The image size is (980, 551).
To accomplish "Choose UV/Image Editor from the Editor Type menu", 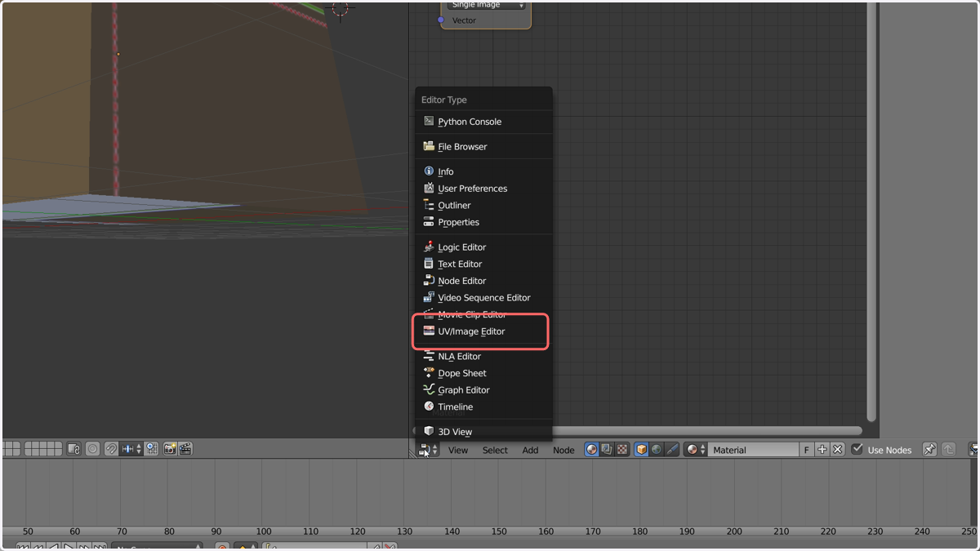I will [x=483, y=331].
